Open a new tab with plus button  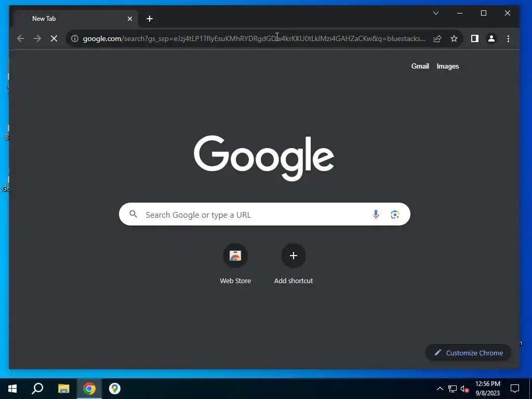[x=150, y=19]
